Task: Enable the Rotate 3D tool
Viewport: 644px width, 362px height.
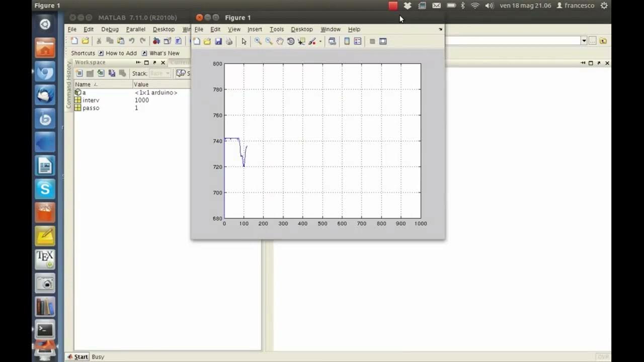Action: [x=291, y=41]
